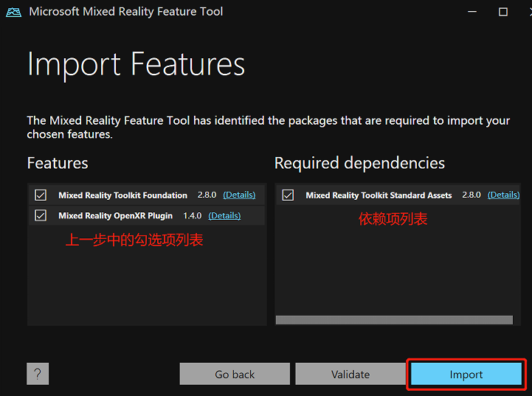
Task: Click the Required dependencies horizontal scrollbar
Action: click(x=394, y=320)
